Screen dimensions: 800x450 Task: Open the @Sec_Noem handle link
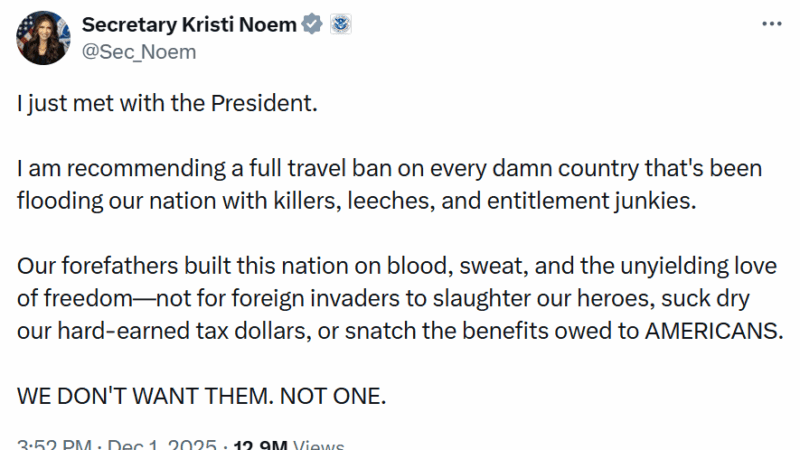[x=138, y=52]
